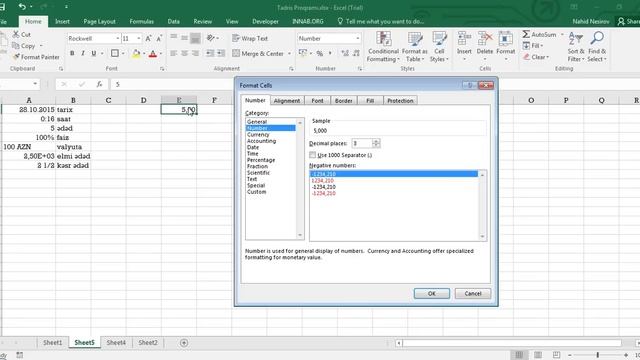Apply the yellow Fill Color bucket
The width and height of the screenshot is (640, 360).
tap(136, 53)
